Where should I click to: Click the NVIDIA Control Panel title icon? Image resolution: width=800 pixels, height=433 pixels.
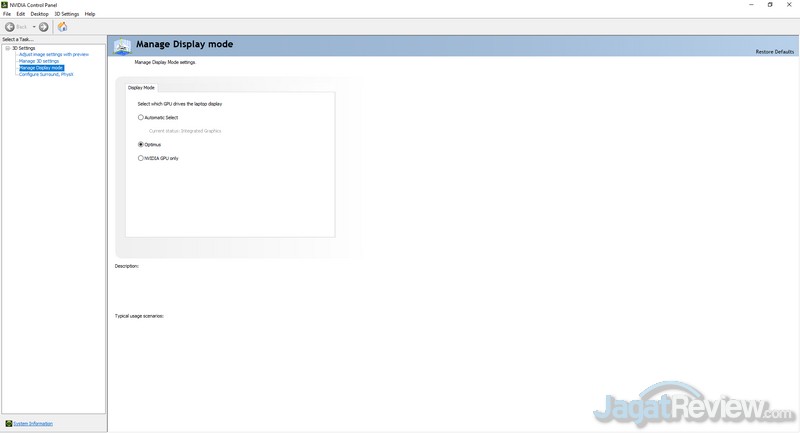tap(5, 5)
